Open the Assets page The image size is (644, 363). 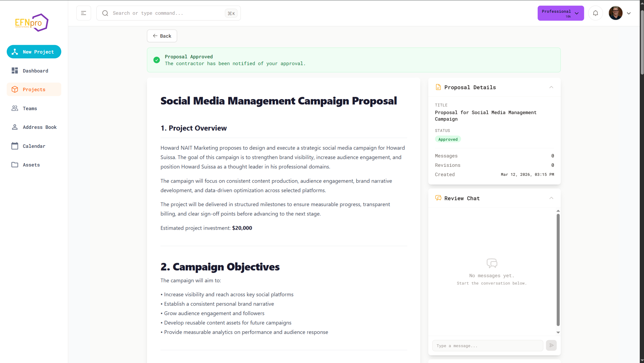point(34,165)
